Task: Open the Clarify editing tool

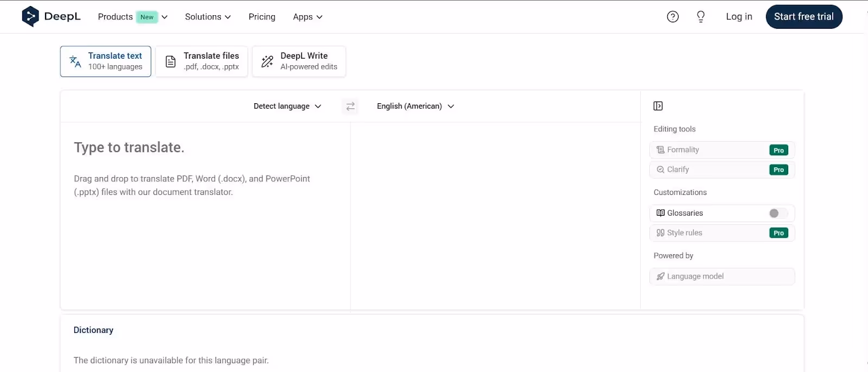Action: [722, 169]
